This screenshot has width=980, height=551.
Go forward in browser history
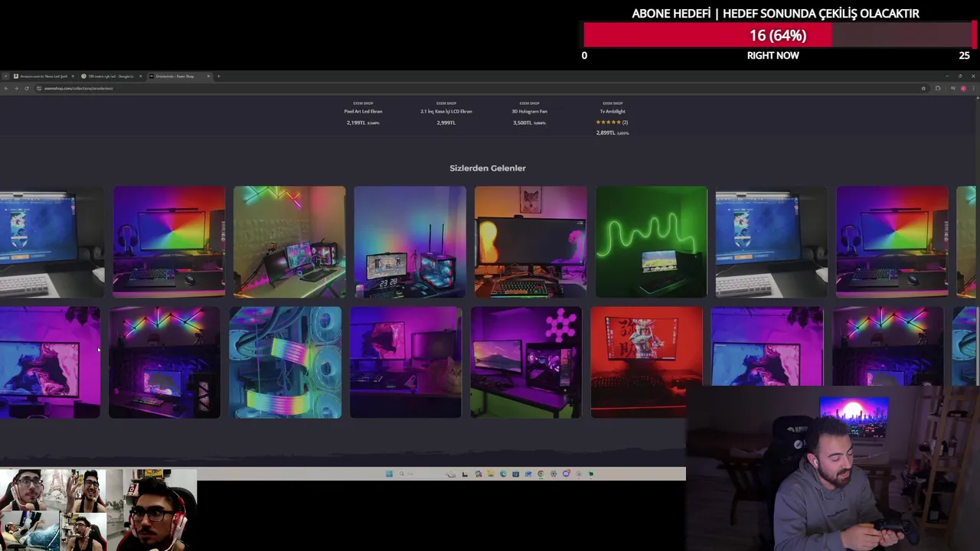pos(16,88)
